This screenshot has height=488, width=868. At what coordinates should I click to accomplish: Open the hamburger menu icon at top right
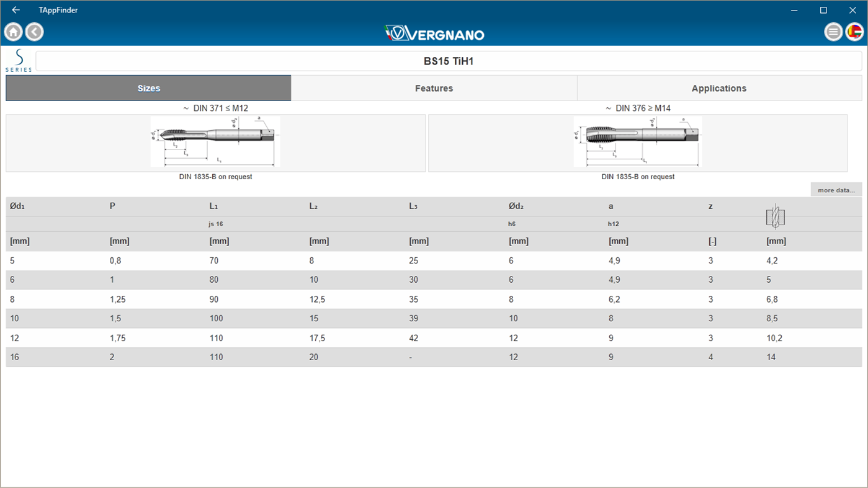833,32
